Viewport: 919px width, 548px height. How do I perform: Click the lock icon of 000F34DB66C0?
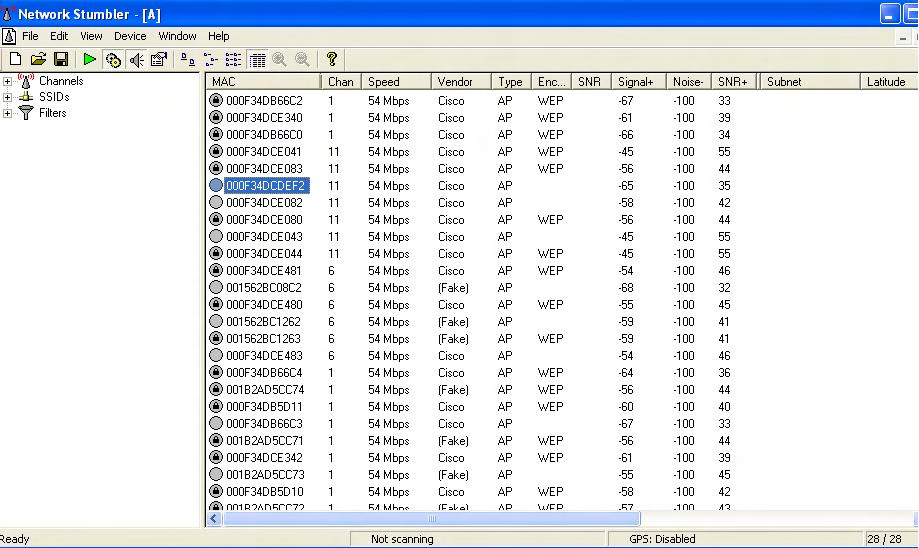(x=216, y=134)
